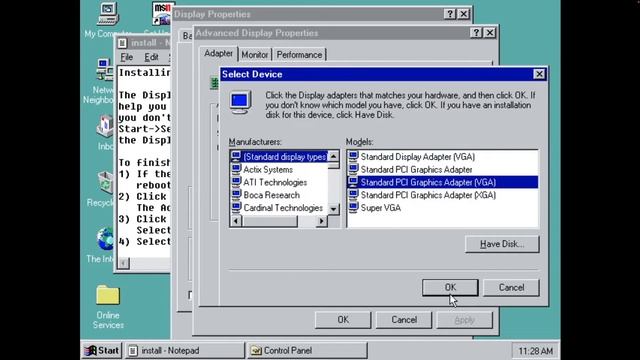Switch to install - Notepad taskbar button
This screenshot has height=360, width=640.
coord(184,351)
